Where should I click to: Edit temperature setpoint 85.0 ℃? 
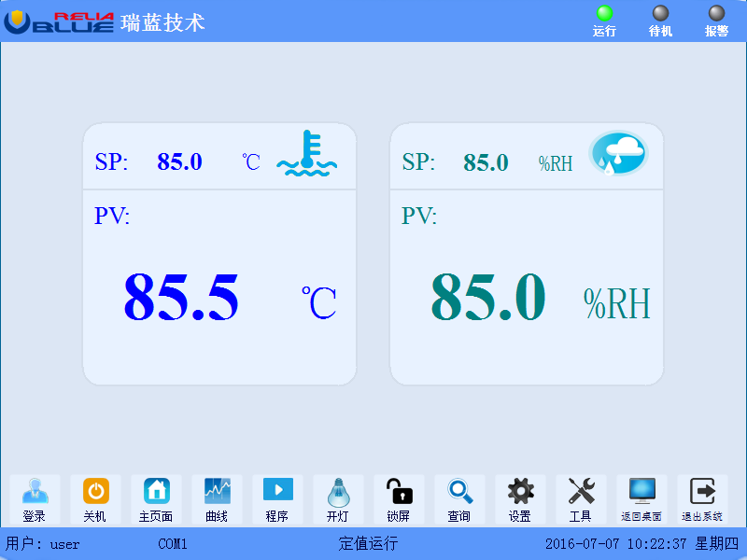179,161
